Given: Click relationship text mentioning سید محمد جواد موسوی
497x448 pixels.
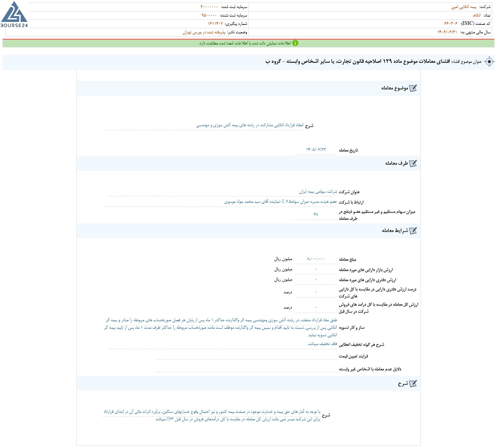Looking at the screenshot, I should [x=281, y=202].
